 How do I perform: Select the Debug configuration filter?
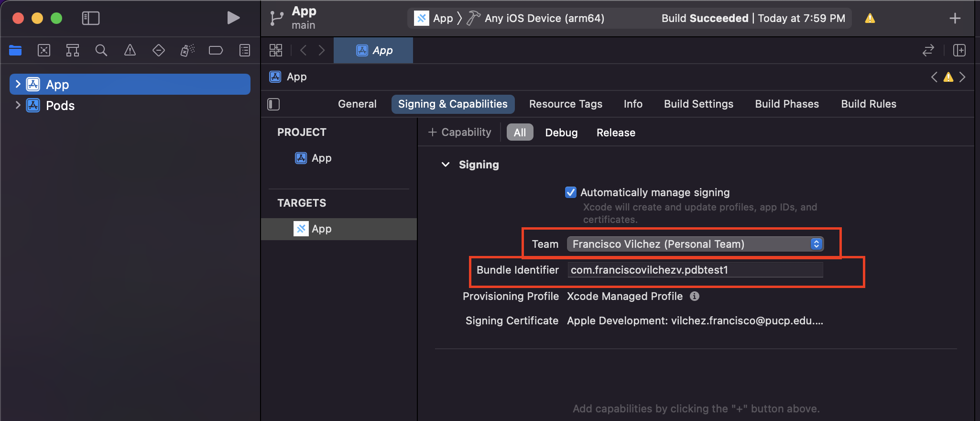click(x=561, y=133)
